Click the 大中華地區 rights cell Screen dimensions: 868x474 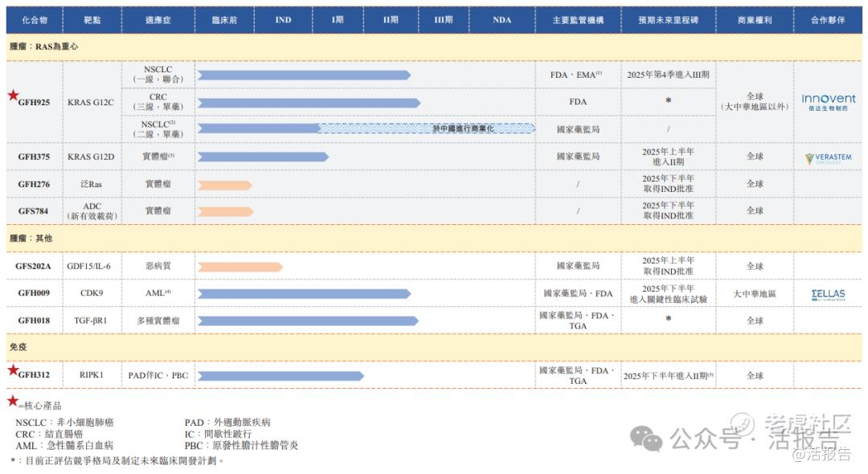[755, 294]
